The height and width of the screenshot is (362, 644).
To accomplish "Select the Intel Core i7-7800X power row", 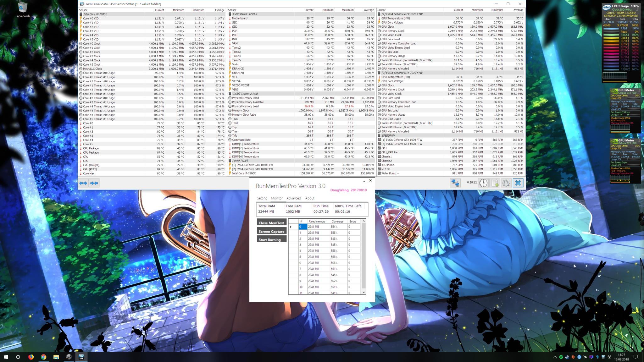I will tap(302, 173).
